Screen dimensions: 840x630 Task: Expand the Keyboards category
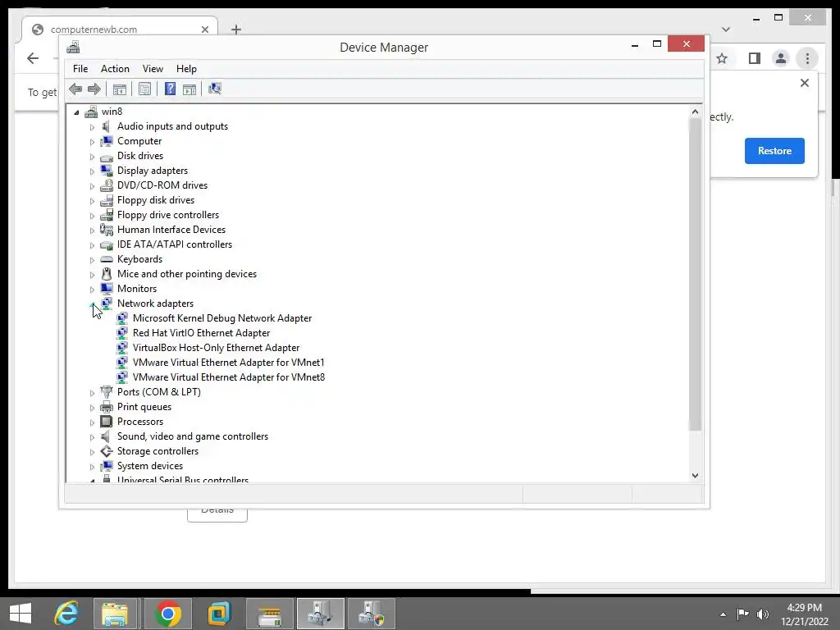[92, 260]
